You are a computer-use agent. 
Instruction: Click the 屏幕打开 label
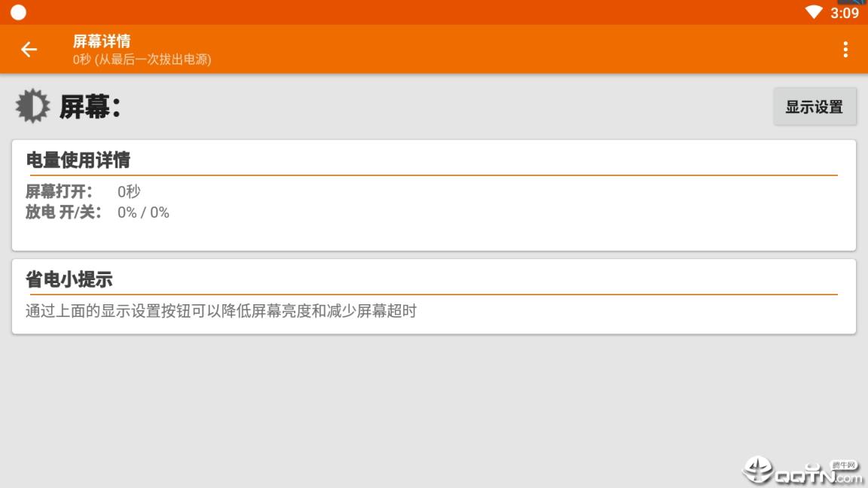tap(59, 192)
